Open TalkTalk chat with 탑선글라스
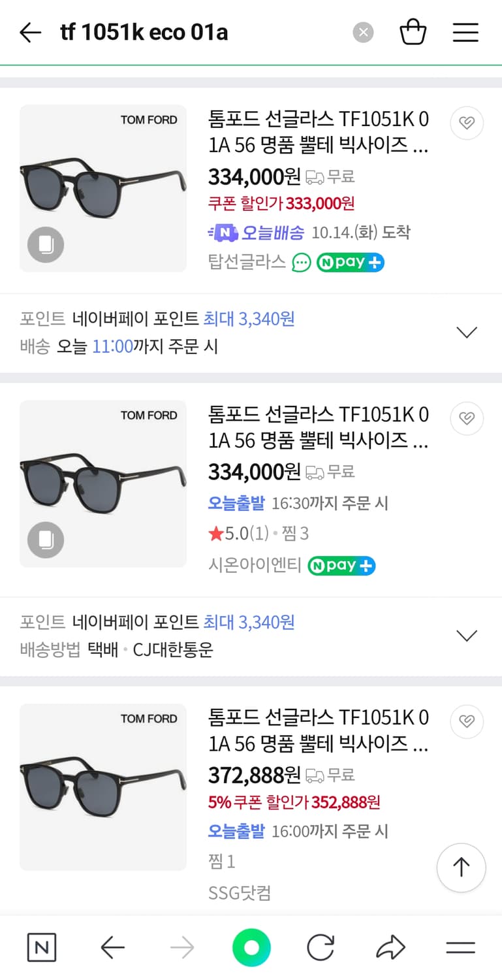 pyautogui.click(x=301, y=263)
